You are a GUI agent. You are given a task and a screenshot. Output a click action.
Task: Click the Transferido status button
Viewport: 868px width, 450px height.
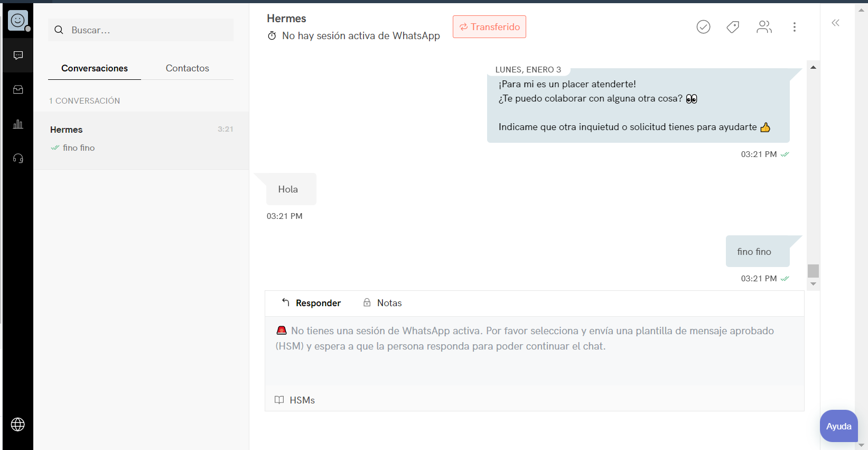[x=489, y=27]
